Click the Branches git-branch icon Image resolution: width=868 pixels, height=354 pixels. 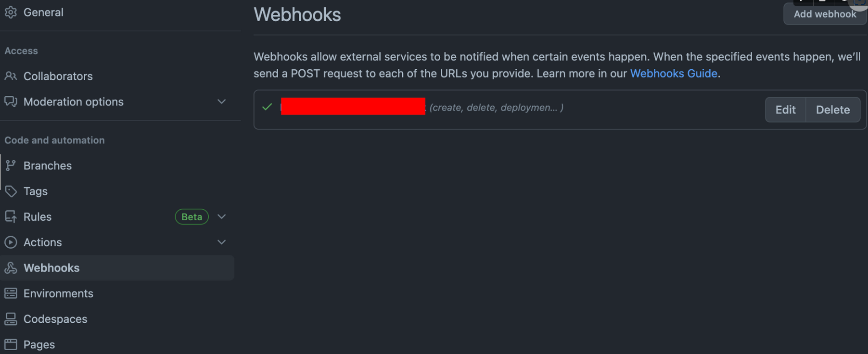point(11,165)
